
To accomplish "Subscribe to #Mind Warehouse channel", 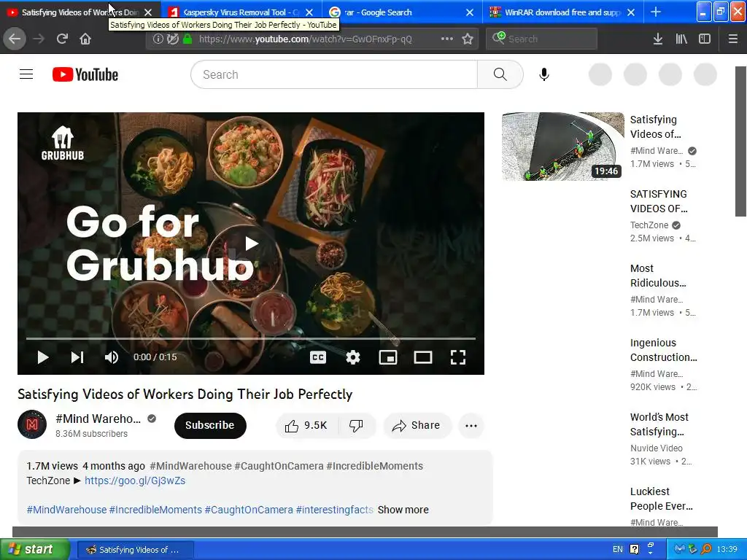I will pyautogui.click(x=210, y=425).
